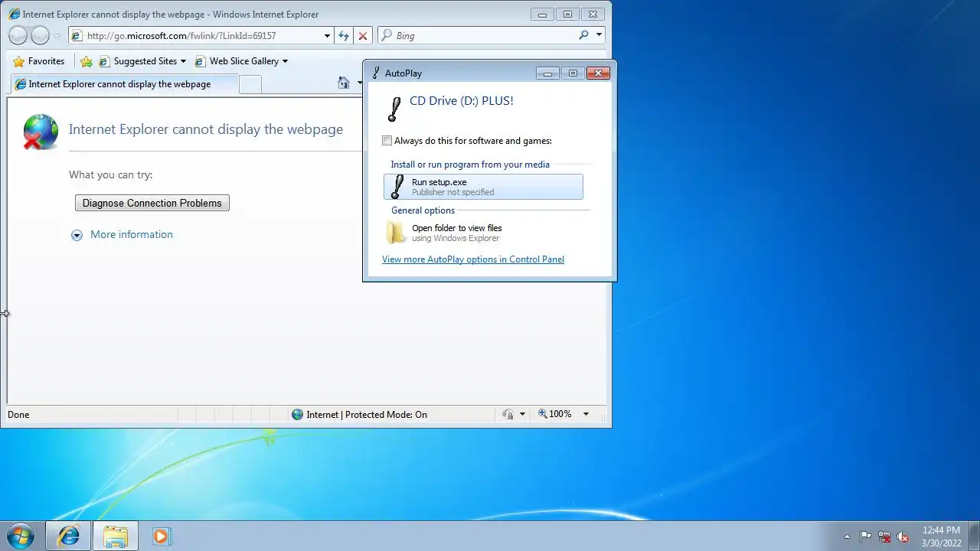Open the address bar autocomplete dropdown arrow
This screenshot has width=980, height=551.
click(x=327, y=35)
